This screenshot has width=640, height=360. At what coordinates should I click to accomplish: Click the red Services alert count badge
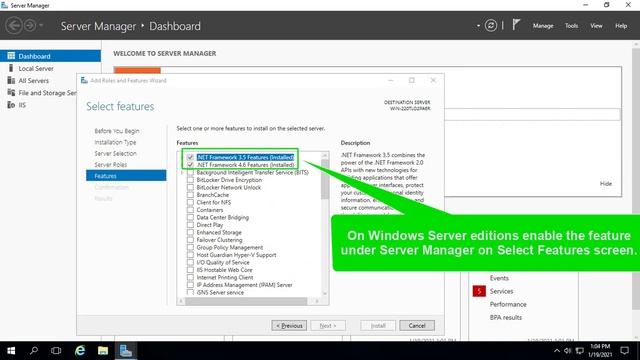pyautogui.click(x=479, y=291)
